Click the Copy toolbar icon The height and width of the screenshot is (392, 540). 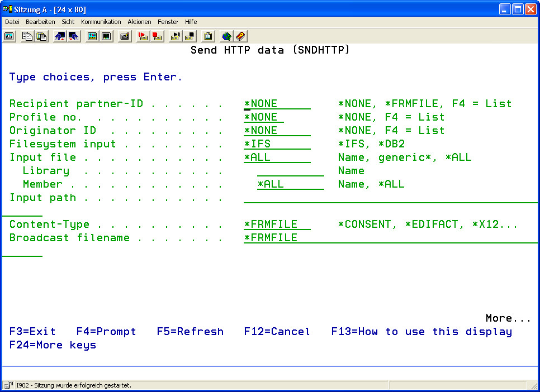pyautogui.click(x=27, y=36)
